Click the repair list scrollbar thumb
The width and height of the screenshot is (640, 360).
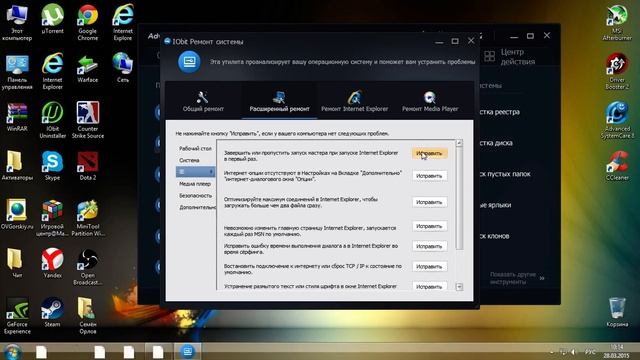click(x=459, y=198)
